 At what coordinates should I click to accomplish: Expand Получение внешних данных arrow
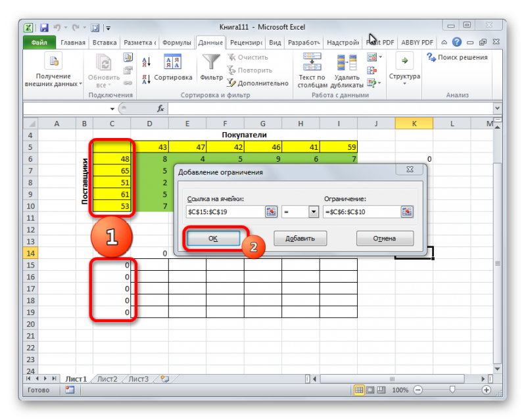pyautogui.click(x=80, y=84)
